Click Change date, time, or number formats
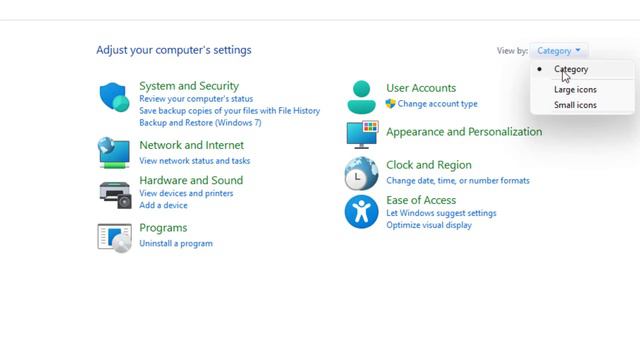The image size is (640, 360). pos(458,180)
